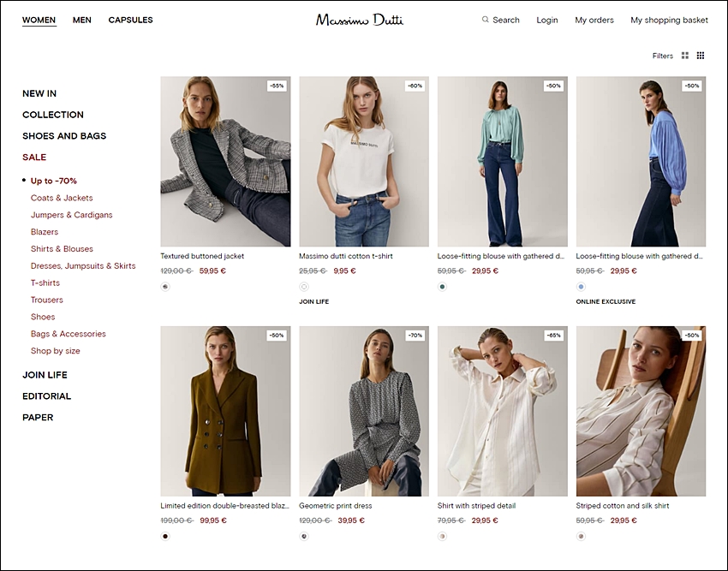Click the JOIN LIFE label under the t-shirt

pyautogui.click(x=313, y=301)
